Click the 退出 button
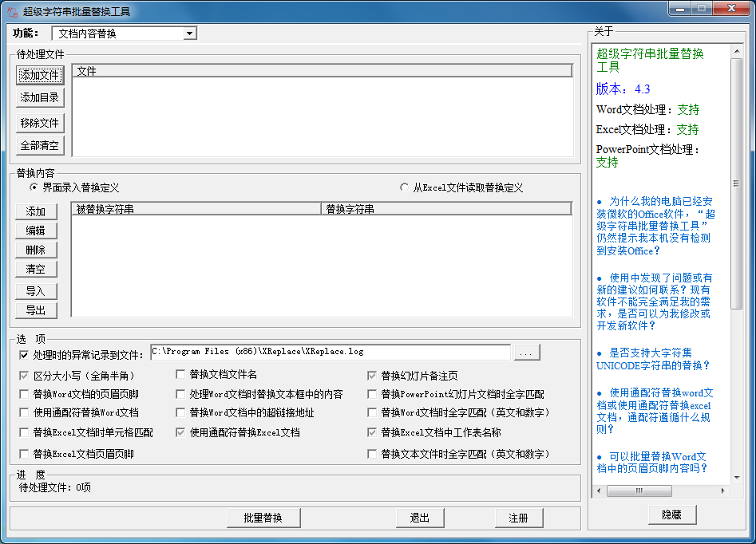756x544 pixels. tap(420, 518)
